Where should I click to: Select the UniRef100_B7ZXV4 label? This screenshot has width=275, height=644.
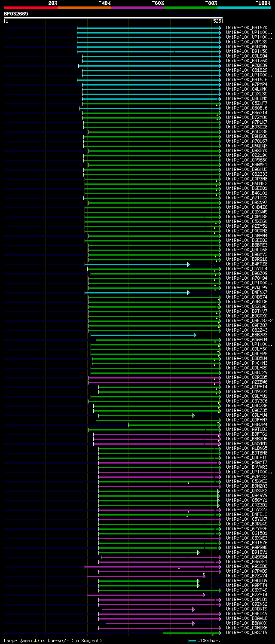pos(247,576)
